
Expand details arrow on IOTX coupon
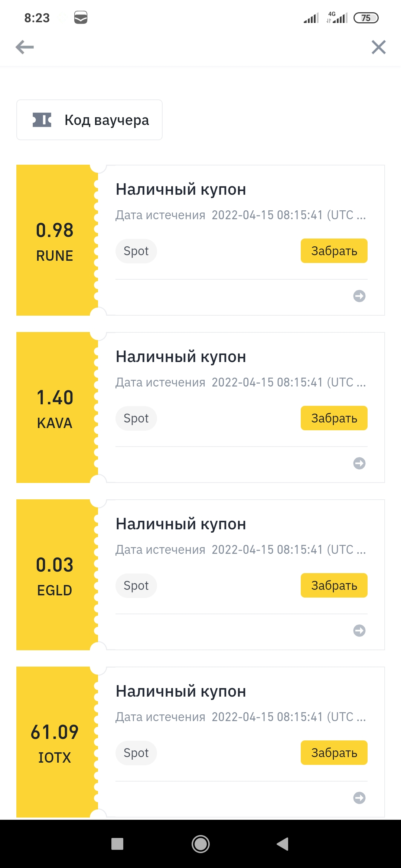click(x=359, y=798)
